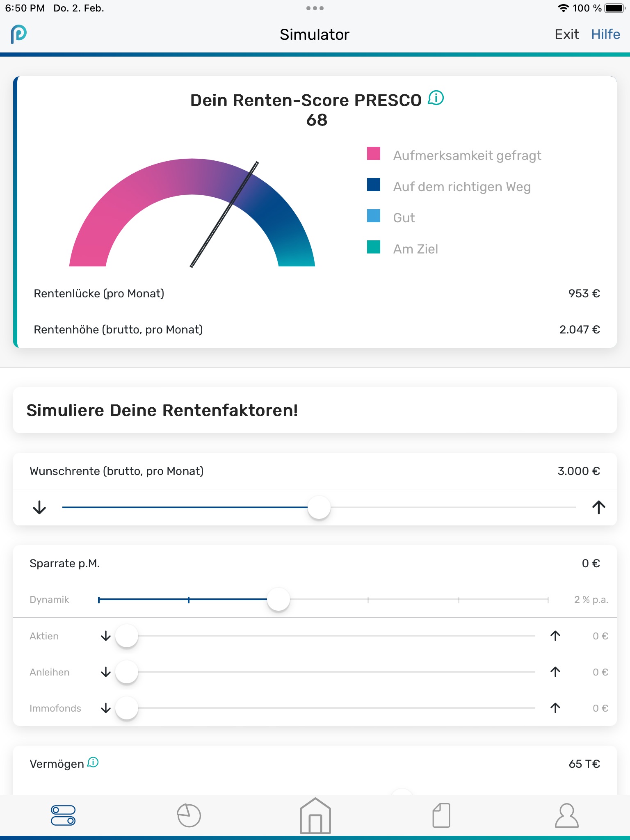Go to the home tab

(315, 815)
